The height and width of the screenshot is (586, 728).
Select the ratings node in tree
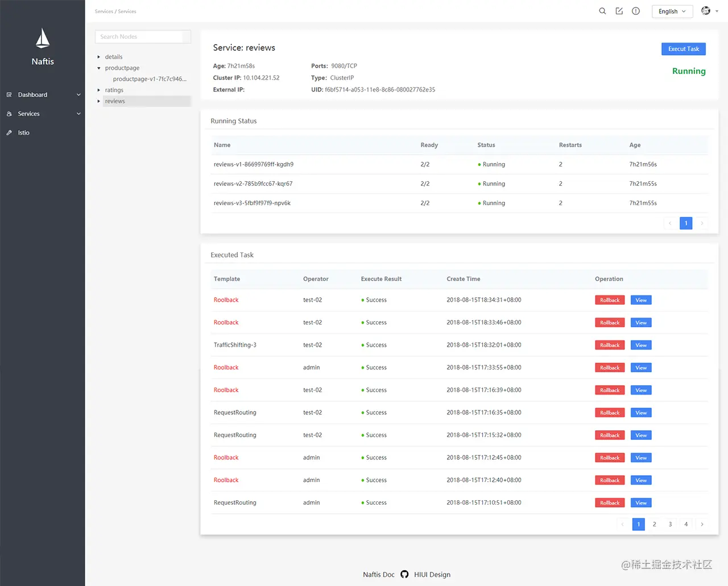[114, 90]
